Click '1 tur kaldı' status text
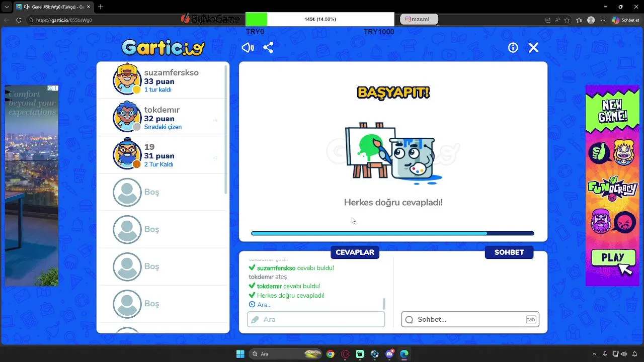Screen dimensions: 644x362 tap(158, 90)
